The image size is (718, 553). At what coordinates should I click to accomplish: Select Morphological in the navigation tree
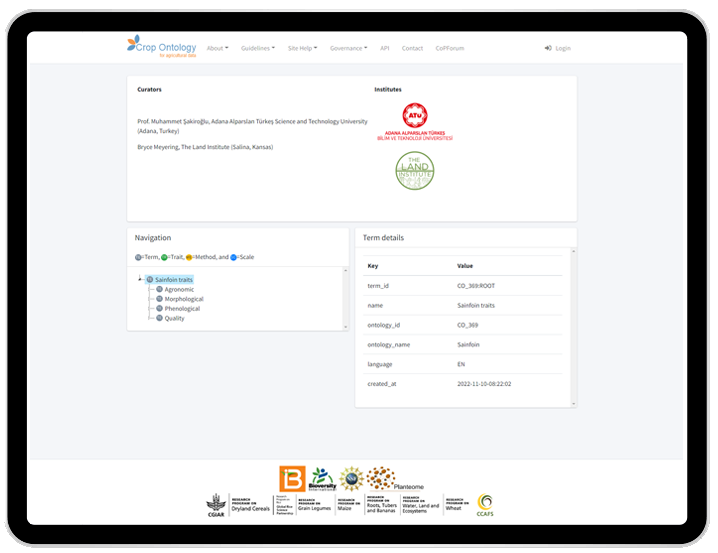pyautogui.click(x=184, y=299)
